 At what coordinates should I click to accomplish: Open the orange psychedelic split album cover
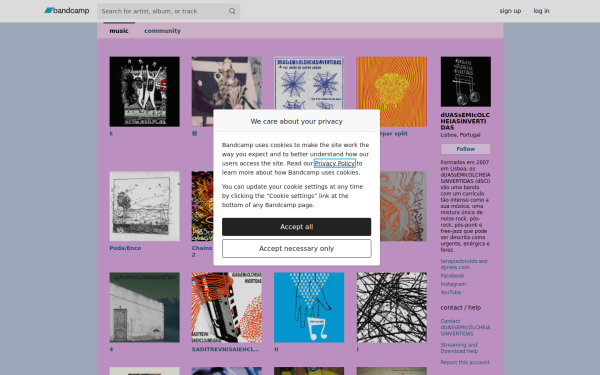[x=391, y=91]
